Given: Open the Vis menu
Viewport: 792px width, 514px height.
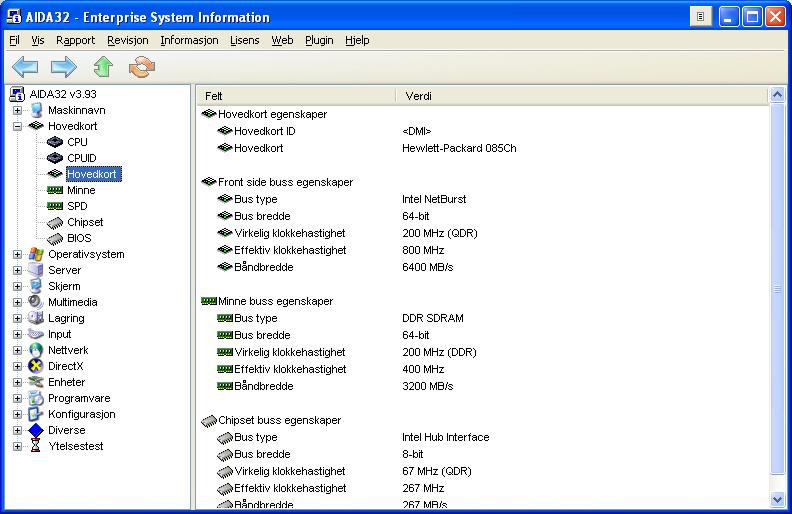Looking at the screenshot, I should (37, 40).
